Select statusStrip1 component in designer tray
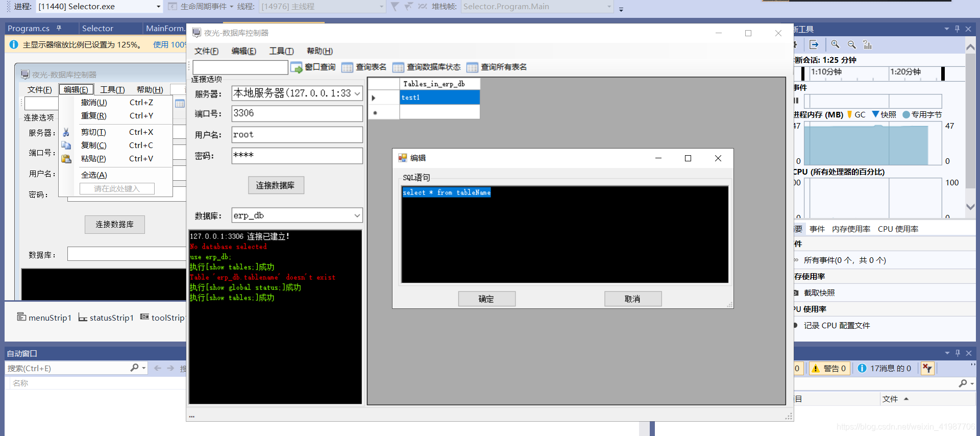Viewport: 980px width, 436px height. point(106,318)
